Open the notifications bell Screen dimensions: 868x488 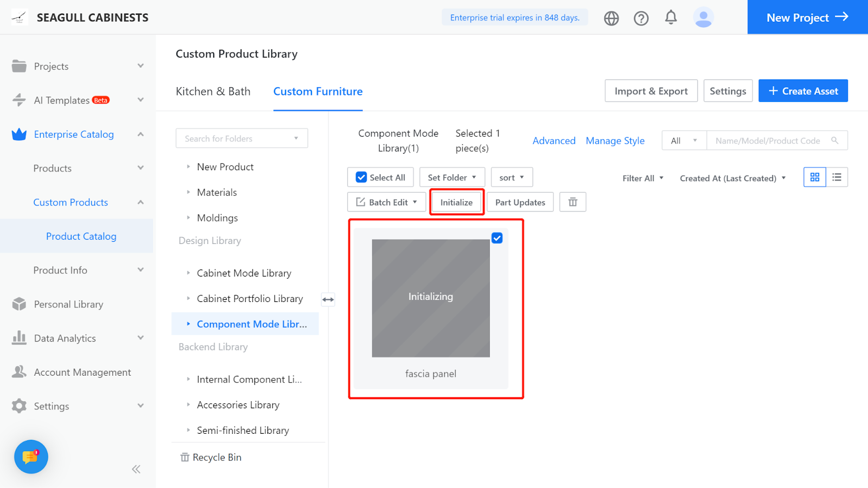click(671, 17)
